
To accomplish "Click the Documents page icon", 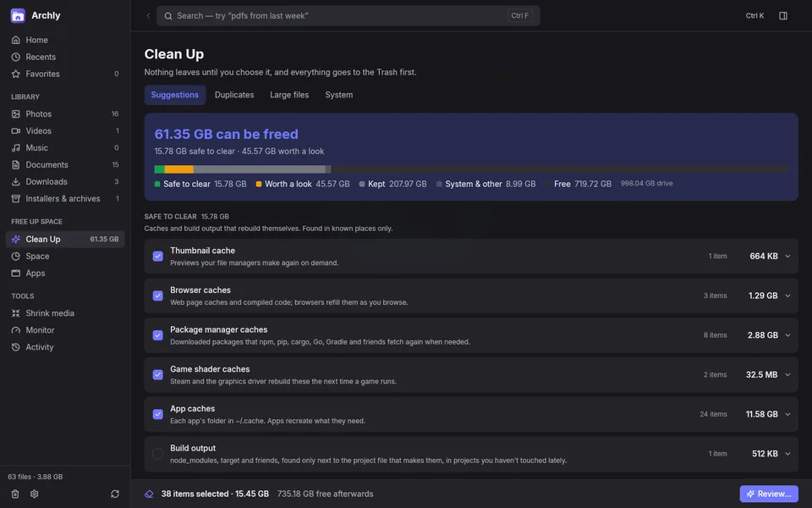I will point(15,165).
